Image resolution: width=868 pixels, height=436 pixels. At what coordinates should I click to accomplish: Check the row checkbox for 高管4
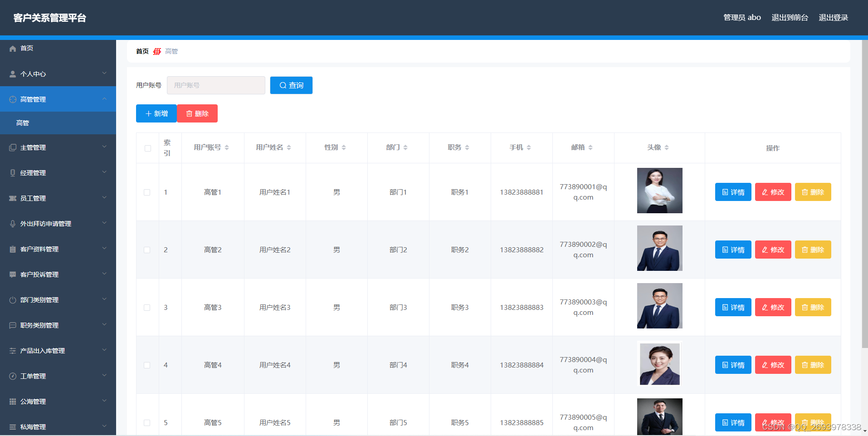147,365
